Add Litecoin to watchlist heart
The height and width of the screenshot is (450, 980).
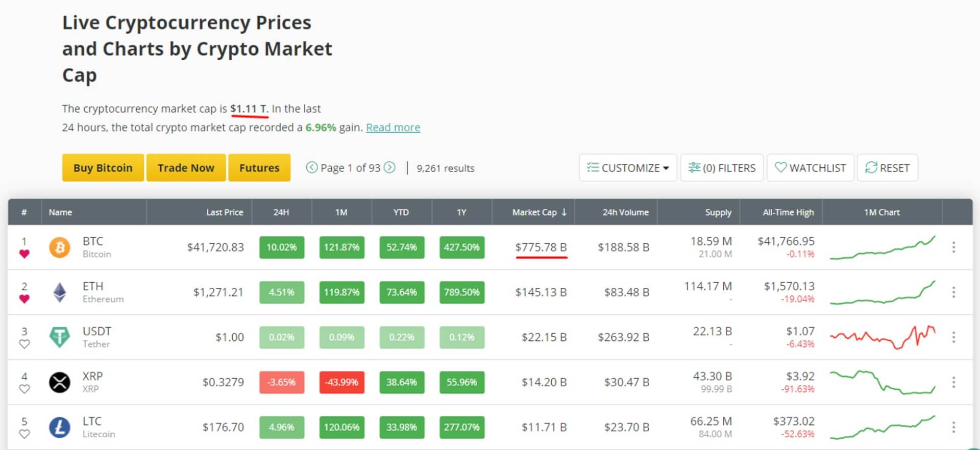24,434
